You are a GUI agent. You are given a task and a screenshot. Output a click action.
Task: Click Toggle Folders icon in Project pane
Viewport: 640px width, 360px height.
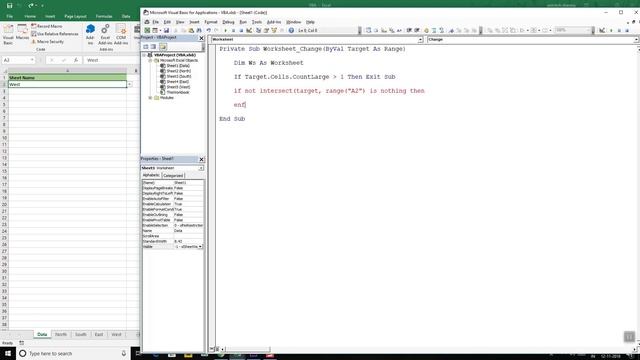[163, 47]
